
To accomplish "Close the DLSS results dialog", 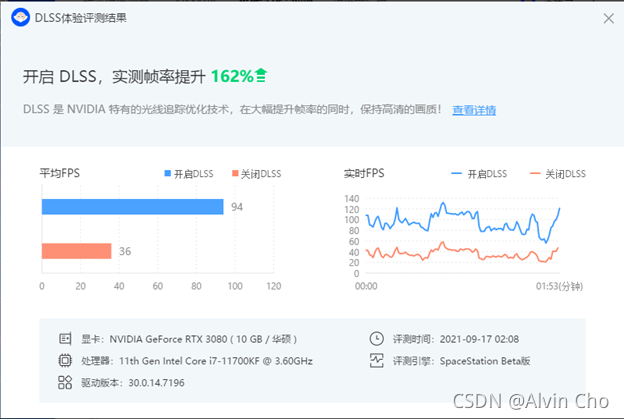I will click(608, 18).
